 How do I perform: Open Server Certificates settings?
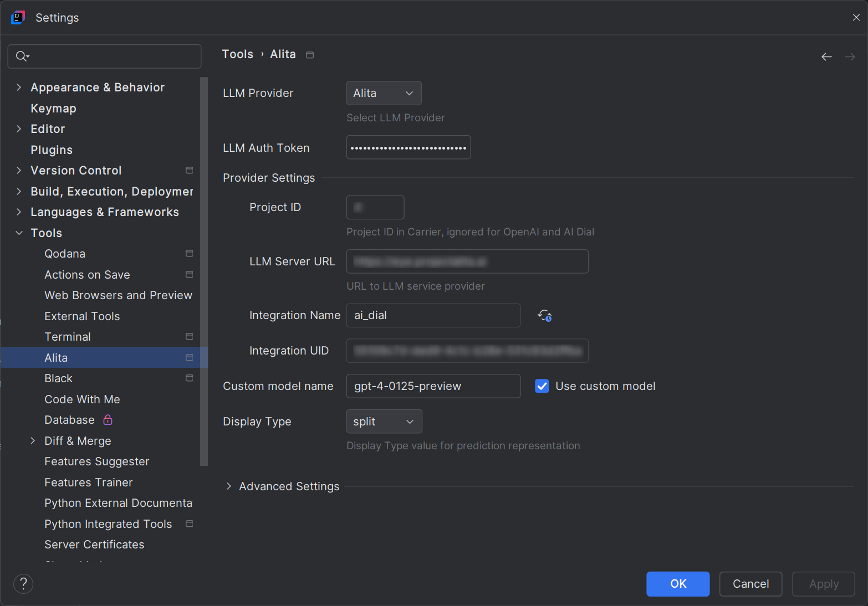(94, 545)
